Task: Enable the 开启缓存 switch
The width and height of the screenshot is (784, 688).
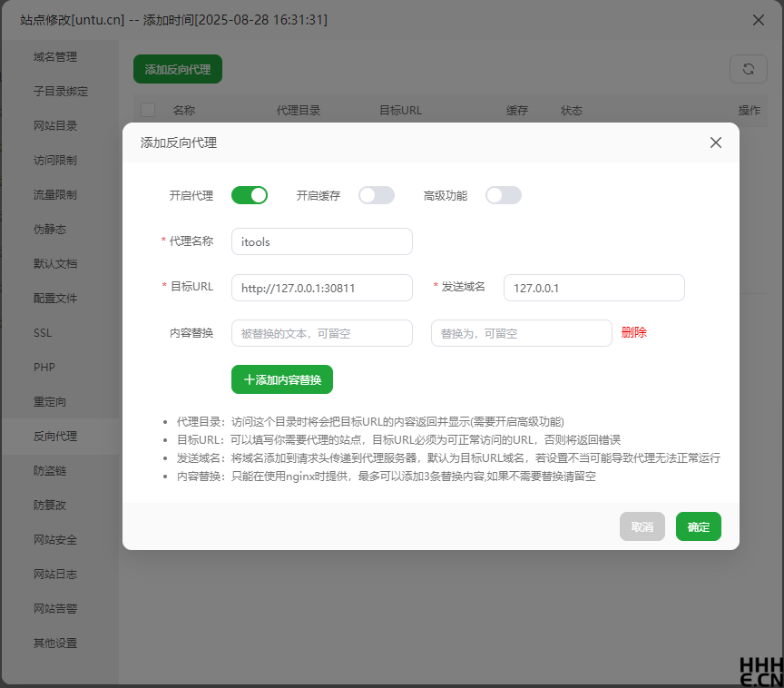Action: pyautogui.click(x=377, y=195)
